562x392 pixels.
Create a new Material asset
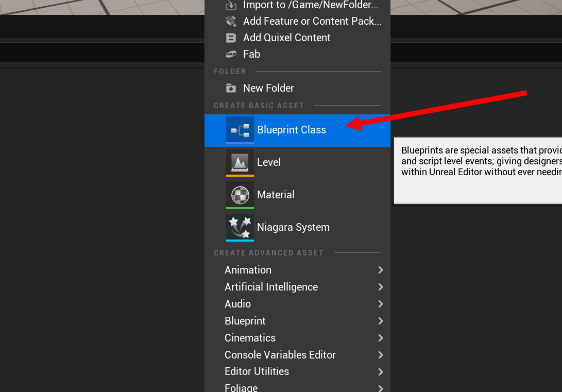coord(298,195)
